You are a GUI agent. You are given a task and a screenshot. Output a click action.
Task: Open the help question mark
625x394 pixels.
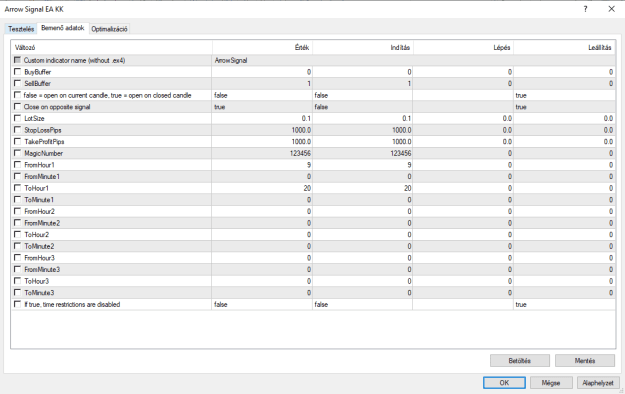point(586,9)
